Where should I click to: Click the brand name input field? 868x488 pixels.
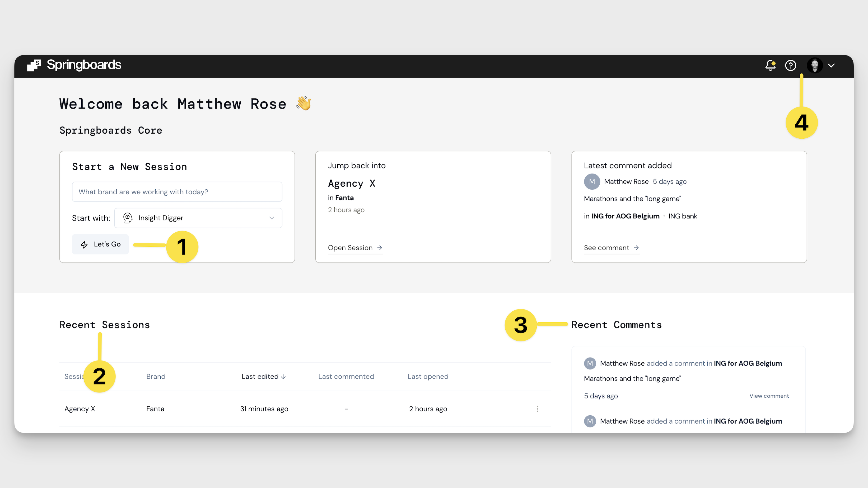tap(177, 192)
